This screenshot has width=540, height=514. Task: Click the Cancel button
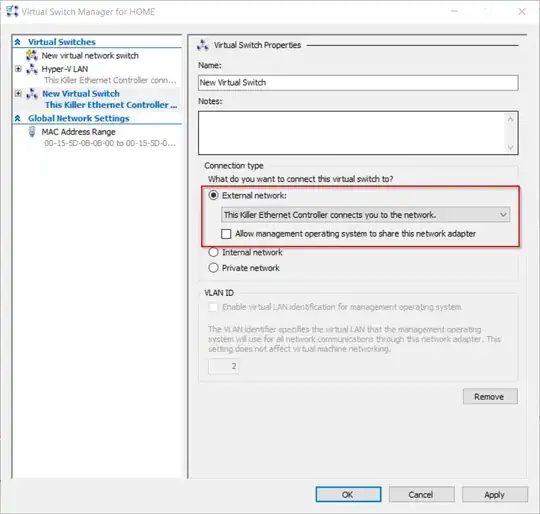pyautogui.click(x=422, y=494)
